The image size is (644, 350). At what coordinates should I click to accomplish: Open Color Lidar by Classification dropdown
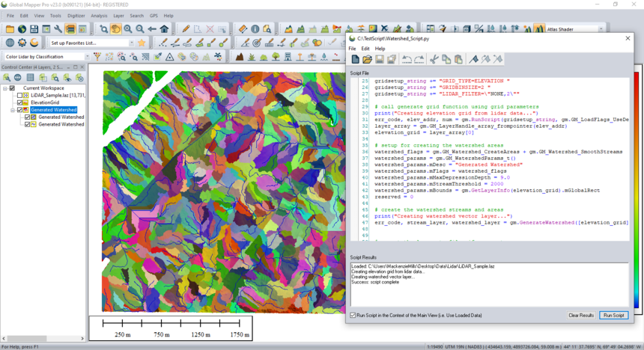(x=86, y=56)
